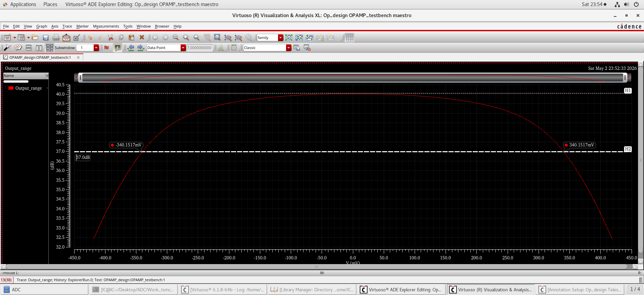Click the save image (framed waveform) icon

[x=66, y=38]
